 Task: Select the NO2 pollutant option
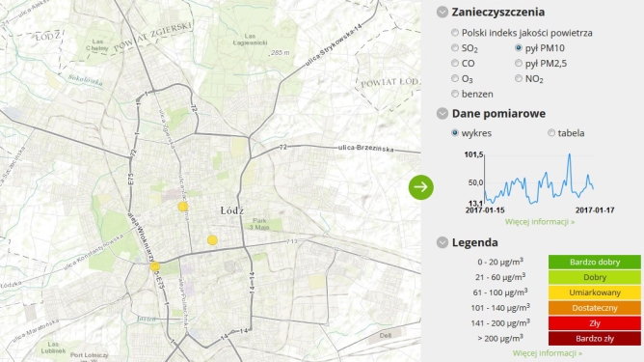click(x=519, y=78)
